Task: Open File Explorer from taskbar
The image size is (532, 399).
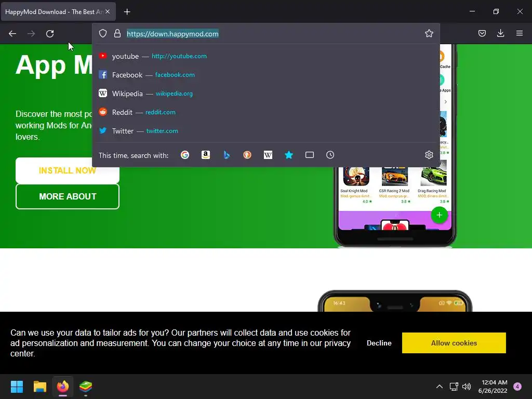Action: 39,387
